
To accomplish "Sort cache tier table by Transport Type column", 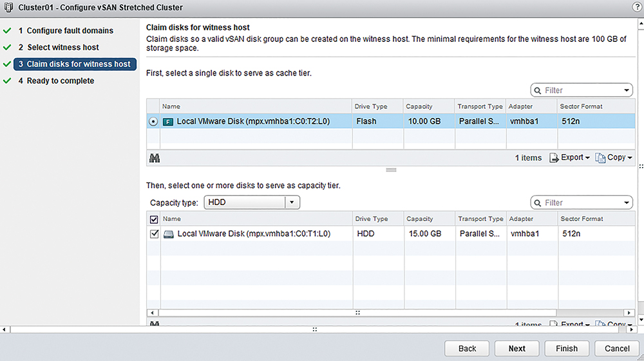I will coord(480,106).
